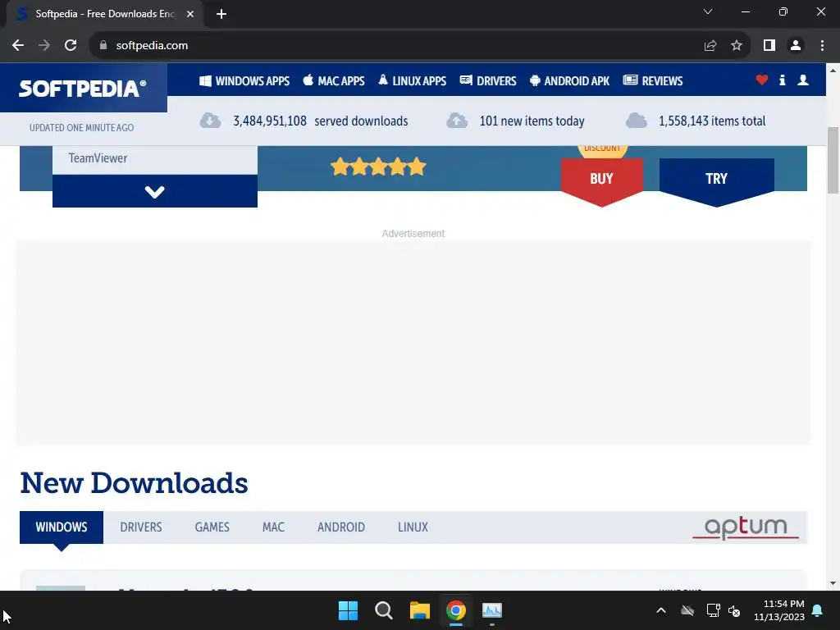This screenshot has width=840, height=630.
Task: Open performance monitor app in taskbar
Action: click(492, 610)
